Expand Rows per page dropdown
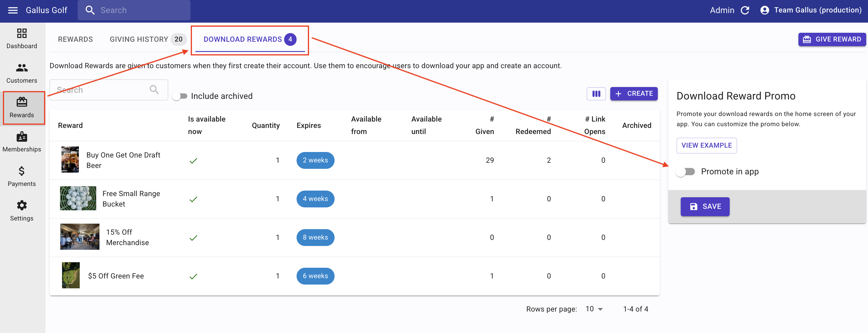The height and width of the screenshot is (333, 868). [594, 309]
